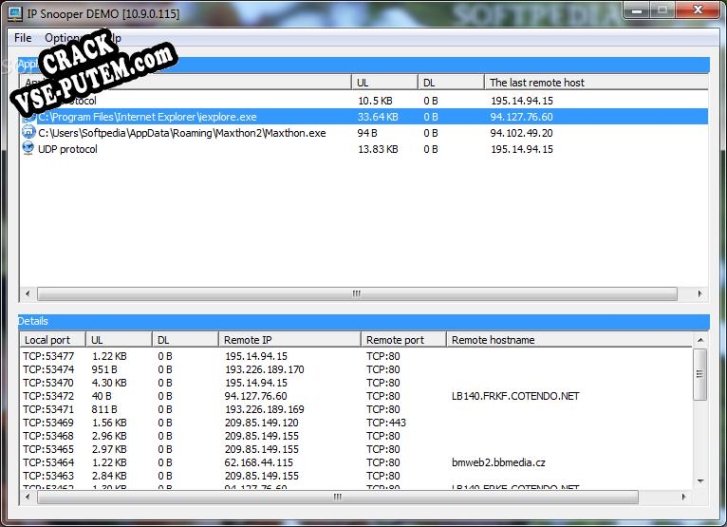Click UL column header in Details panel

point(119,340)
